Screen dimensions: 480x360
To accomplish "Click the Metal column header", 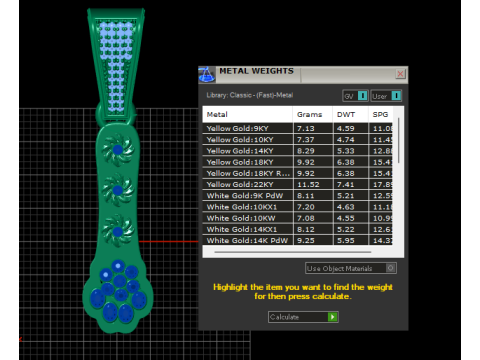I will [x=248, y=115].
